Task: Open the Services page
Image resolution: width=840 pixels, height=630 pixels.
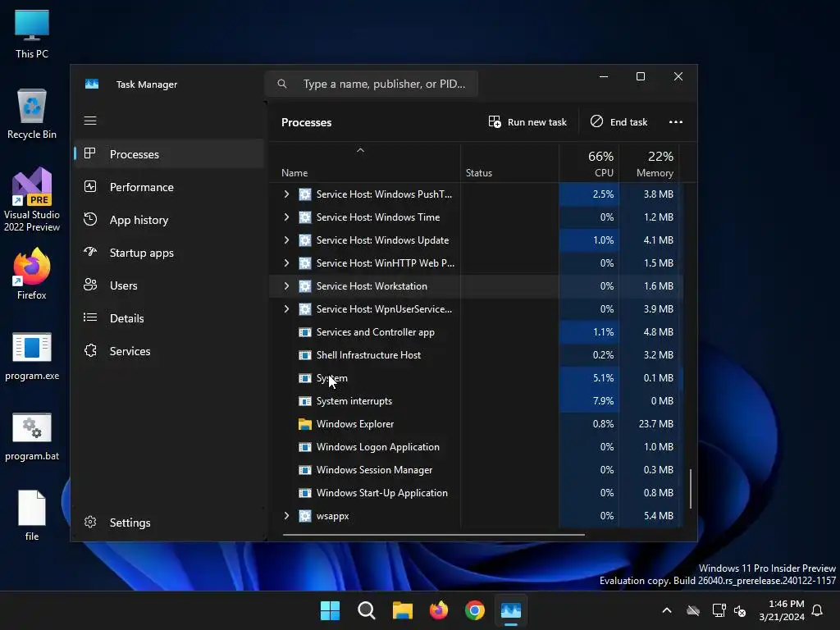Action: click(x=169, y=351)
